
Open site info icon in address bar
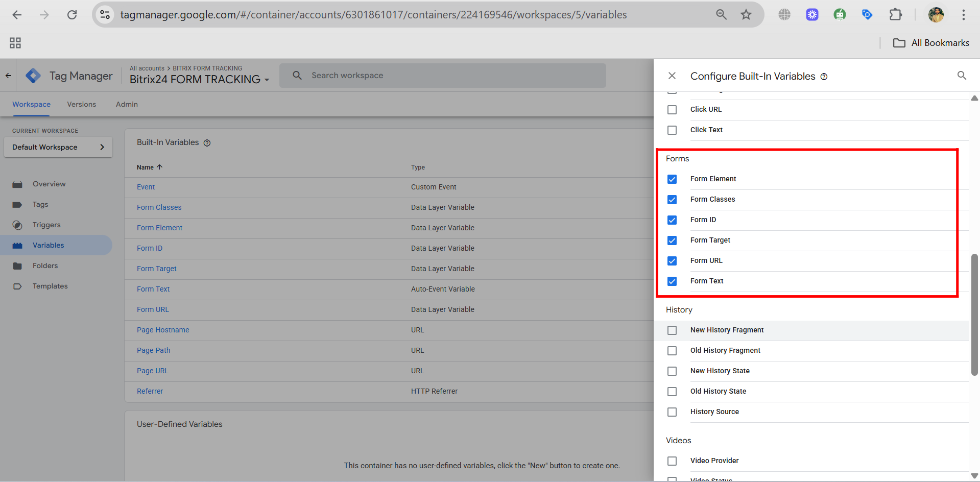(x=105, y=15)
